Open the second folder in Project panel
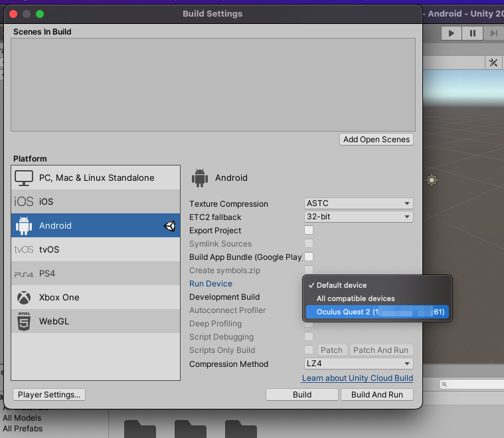The image size is (504, 438). (191, 429)
